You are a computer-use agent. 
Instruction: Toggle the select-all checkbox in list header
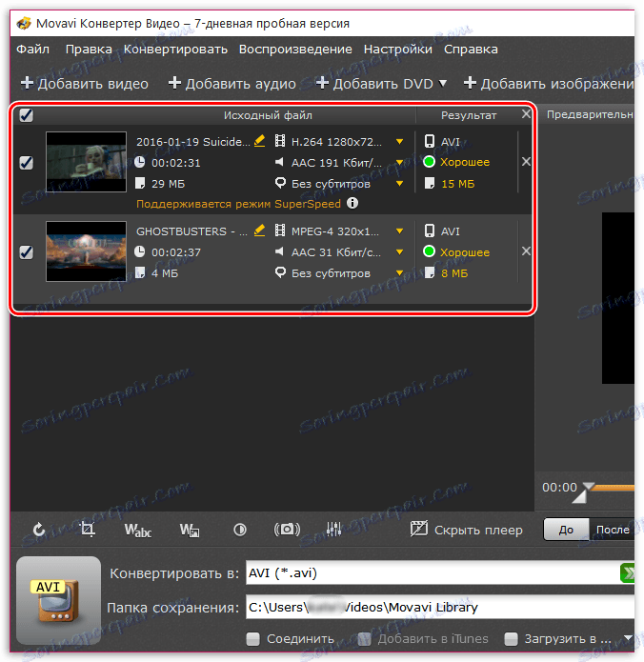pyautogui.click(x=26, y=115)
